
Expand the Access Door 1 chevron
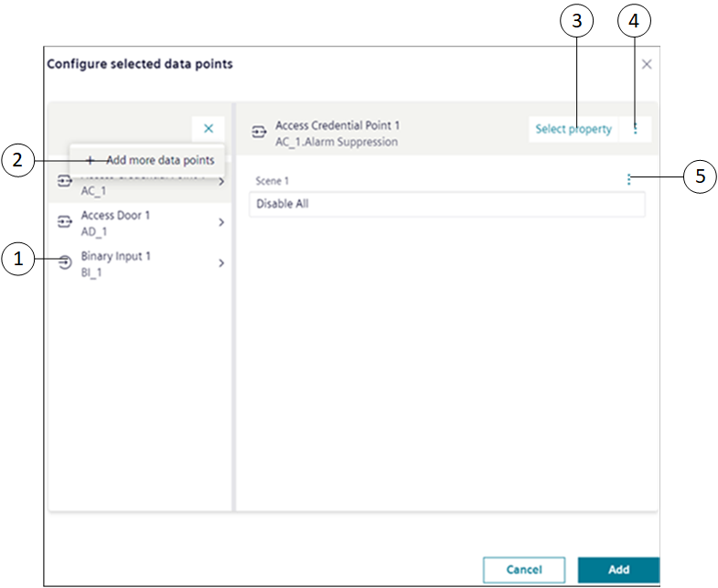221,222
